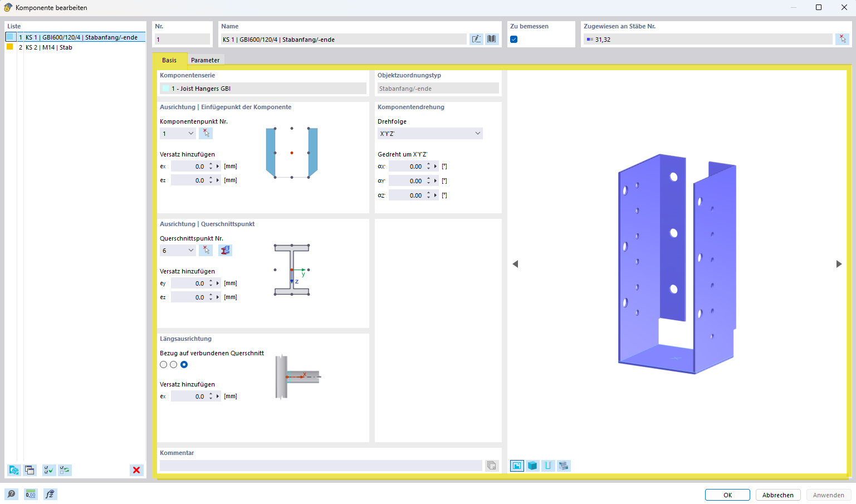Image resolution: width=856 pixels, height=504 pixels.
Task: Select third Bezug auf verbundenen Querschnitt radio
Action: (x=184, y=364)
